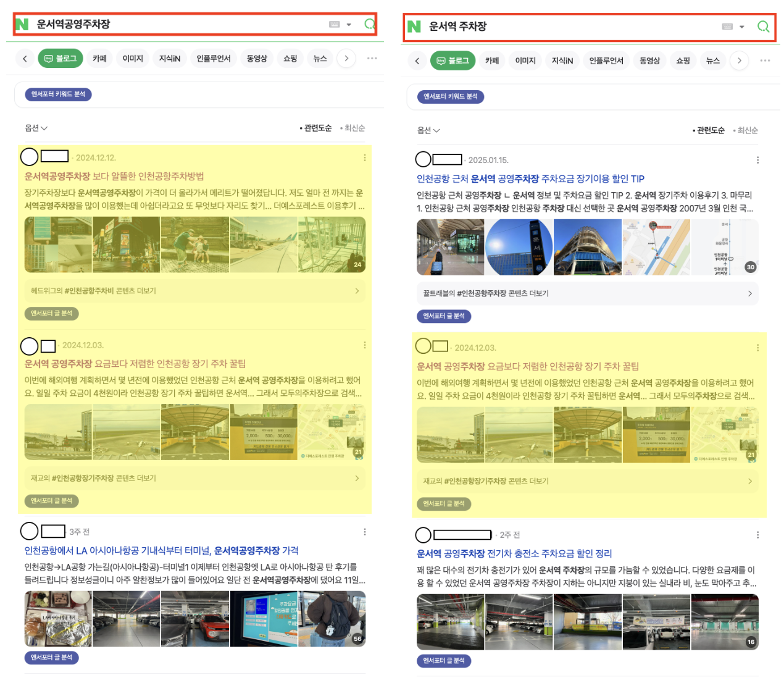The height and width of the screenshot is (683, 784).
Task: Go to next tabs in right panel
Action: point(739,61)
